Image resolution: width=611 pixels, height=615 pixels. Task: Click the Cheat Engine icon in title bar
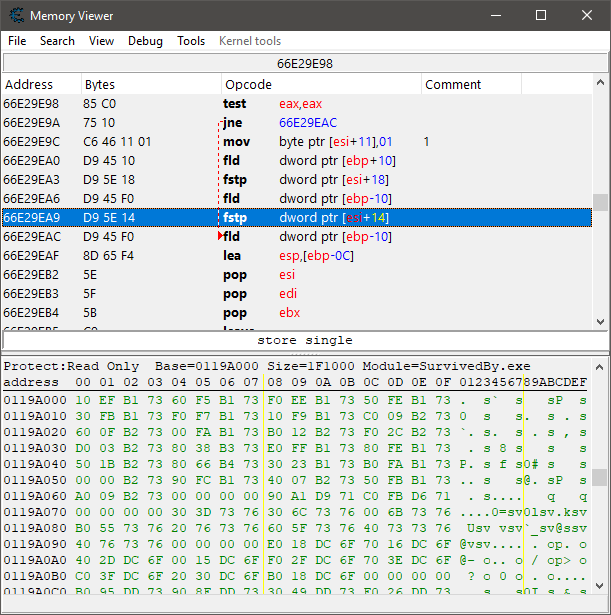pyautogui.click(x=16, y=15)
